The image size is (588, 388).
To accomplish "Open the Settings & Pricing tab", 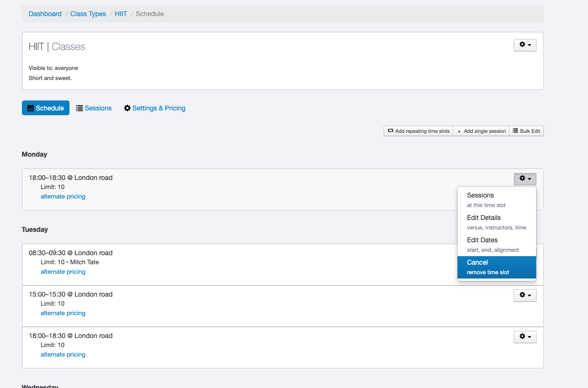I will coord(155,108).
